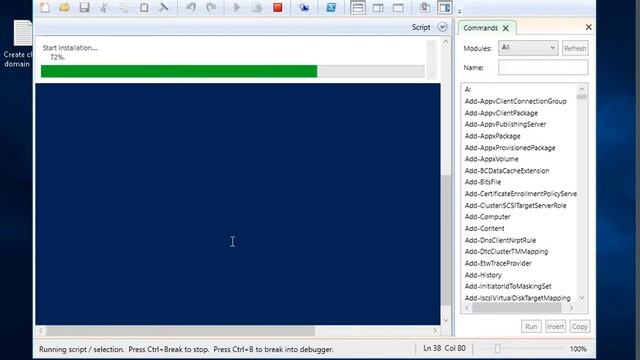Select Add-AppxProvisionedPackage command
The height and width of the screenshot is (360, 640).
tap(510, 148)
